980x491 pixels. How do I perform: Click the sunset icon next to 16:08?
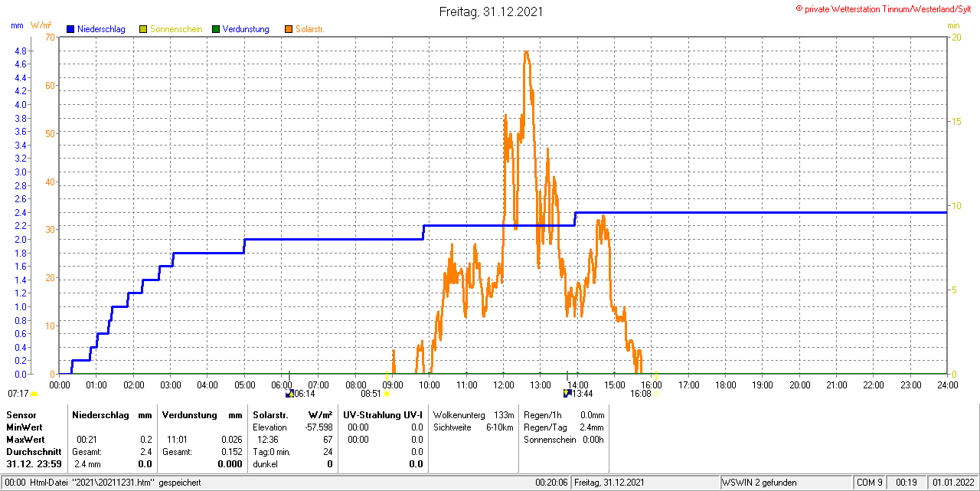tap(655, 394)
